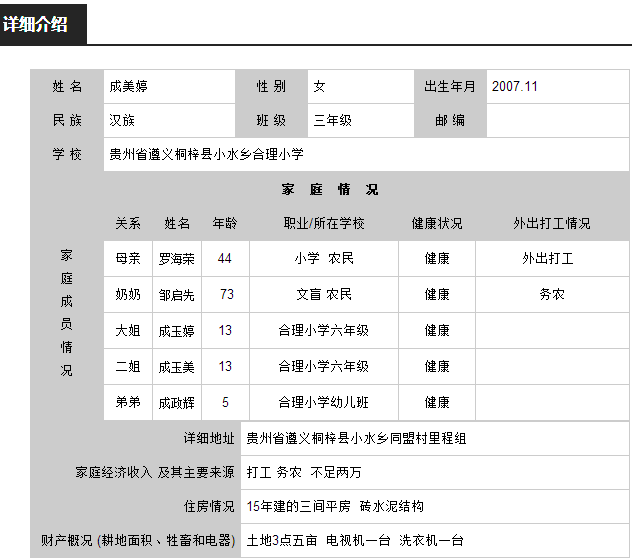Click the 母亲 relation cell
The image size is (632, 558).
pos(128,258)
